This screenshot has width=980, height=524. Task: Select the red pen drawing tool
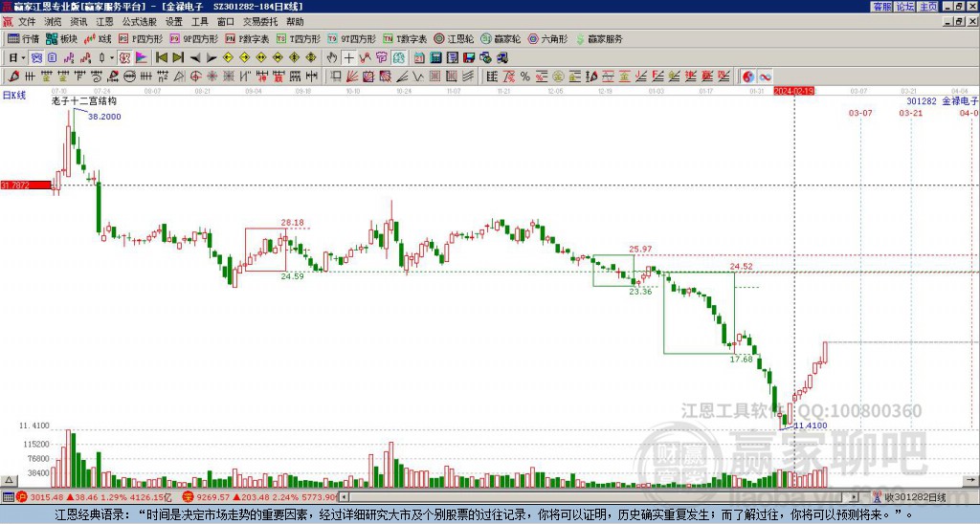[13, 76]
